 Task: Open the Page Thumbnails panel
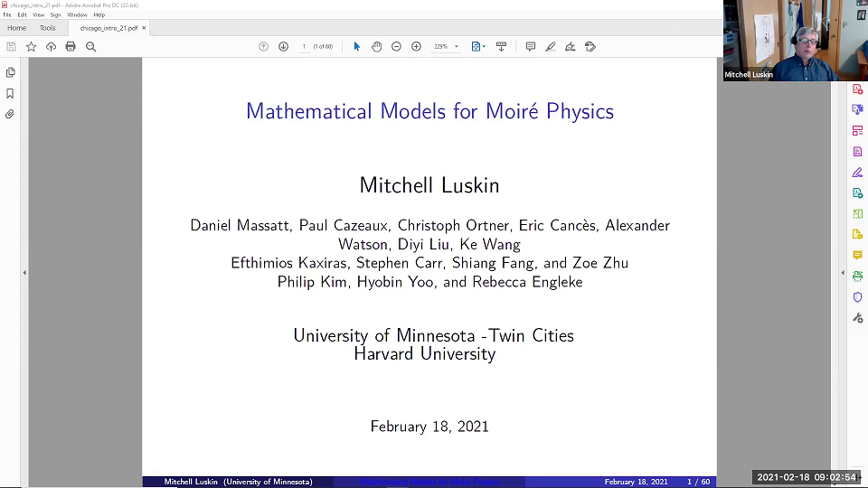10,72
